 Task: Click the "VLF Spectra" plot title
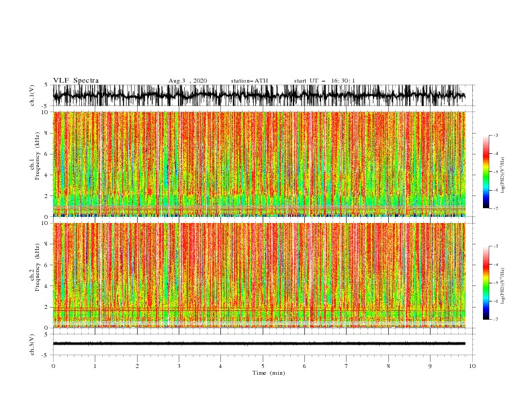[76, 81]
